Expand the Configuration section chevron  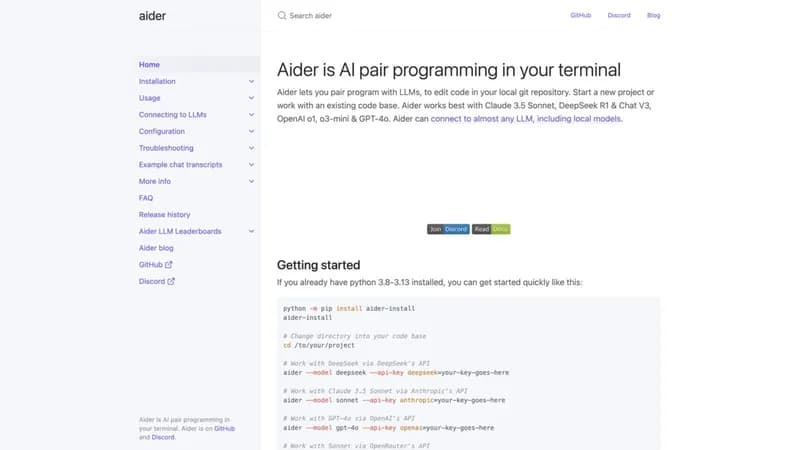[251, 131]
